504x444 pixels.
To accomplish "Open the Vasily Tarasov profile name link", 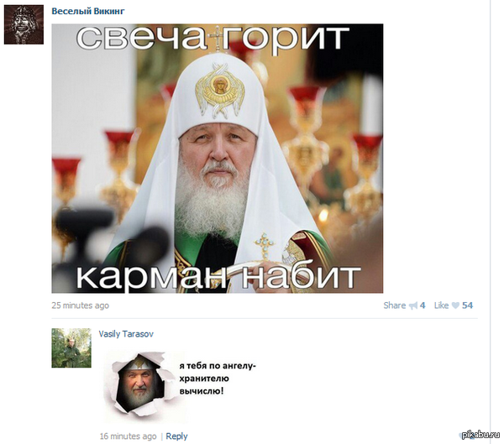I will coord(126,334).
